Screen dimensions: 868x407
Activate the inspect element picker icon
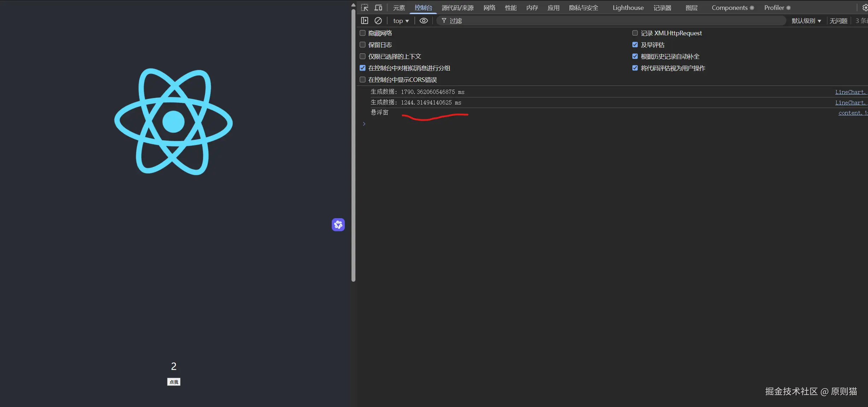(x=365, y=8)
